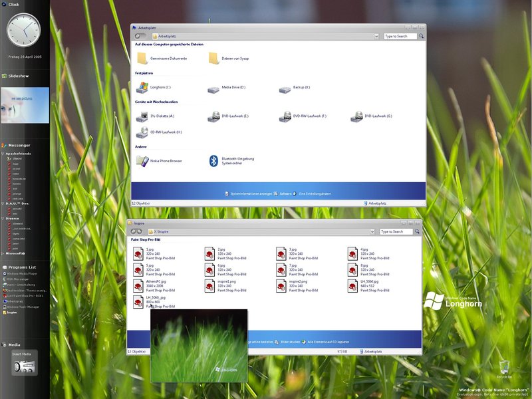Switch to Windows Task-Manager in Programs List
The height and width of the screenshot is (399, 532).
pyautogui.click(x=24, y=307)
